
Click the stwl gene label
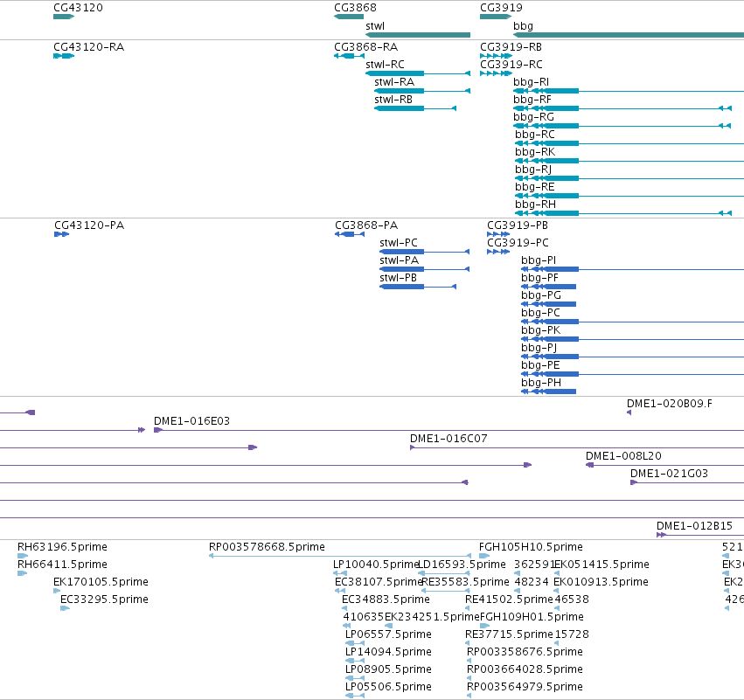(x=375, y=26)
